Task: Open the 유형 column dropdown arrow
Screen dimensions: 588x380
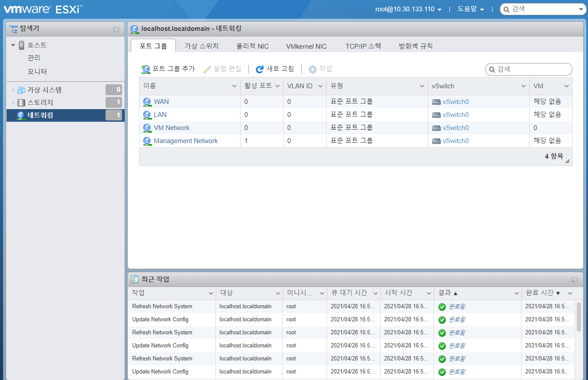Action: [422, 87]
